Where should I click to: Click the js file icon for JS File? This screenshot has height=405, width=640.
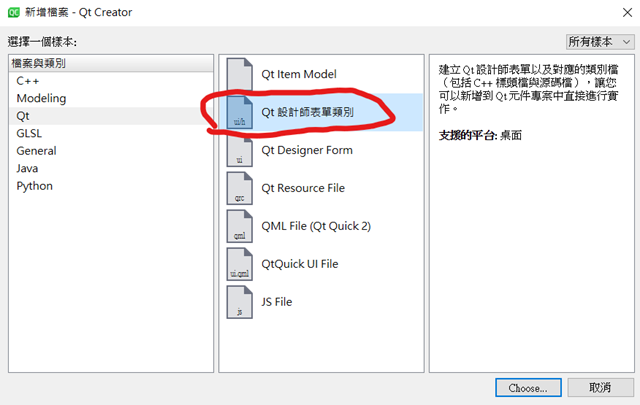click(x=240, y=302)
